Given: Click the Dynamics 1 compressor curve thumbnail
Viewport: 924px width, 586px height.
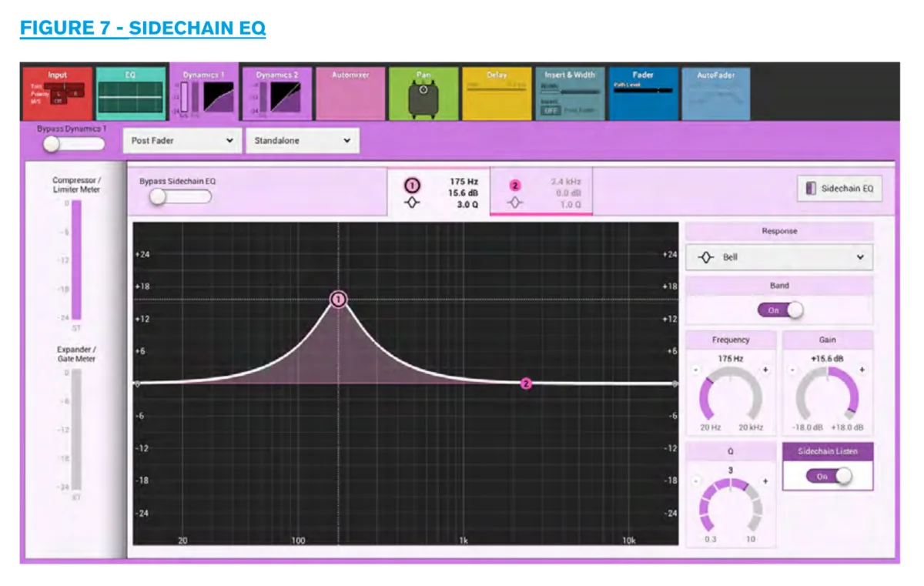Looking at the screenshot, I should click(219, 98).
